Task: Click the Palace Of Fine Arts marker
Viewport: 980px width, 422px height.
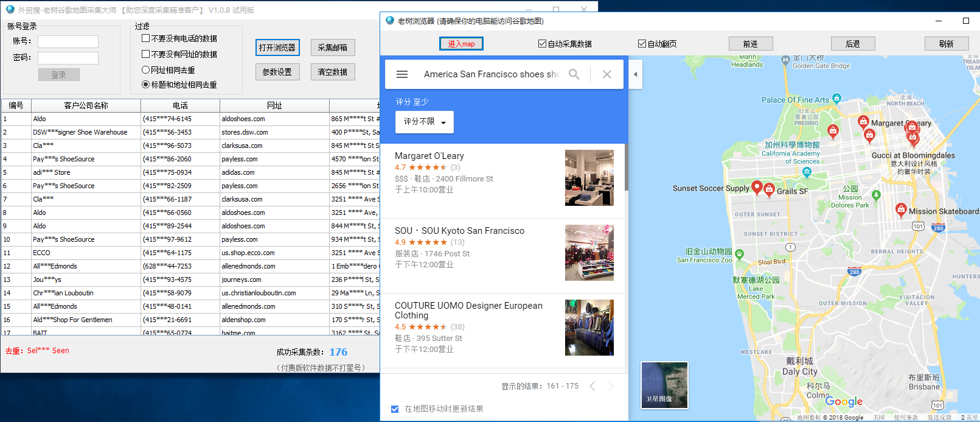Action: [x=836, y=98]
